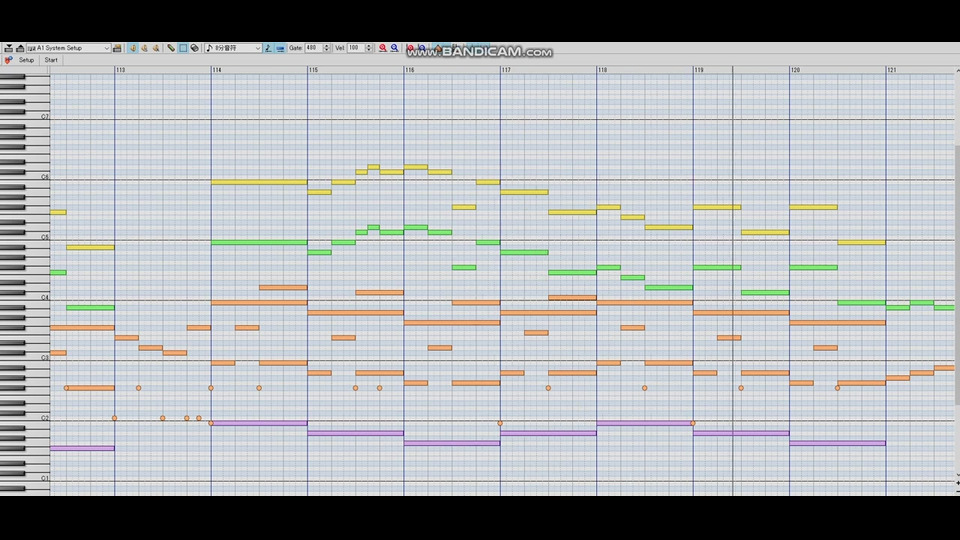This screenshot has width=960, height=540.
Task: Select green note at start of measure 119
Action: [717, 268]
